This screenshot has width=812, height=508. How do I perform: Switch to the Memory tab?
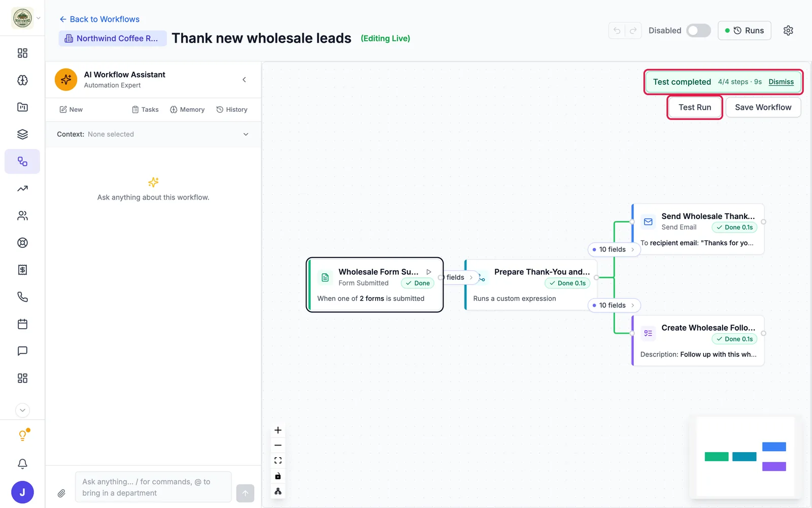click(x=187, y=110)
